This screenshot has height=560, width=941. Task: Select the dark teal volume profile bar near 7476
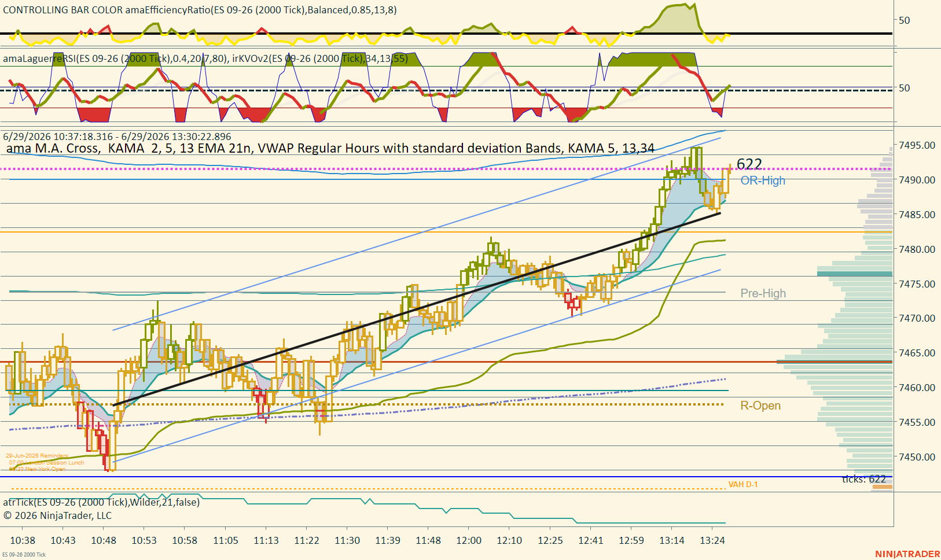[x=855, y=274]
